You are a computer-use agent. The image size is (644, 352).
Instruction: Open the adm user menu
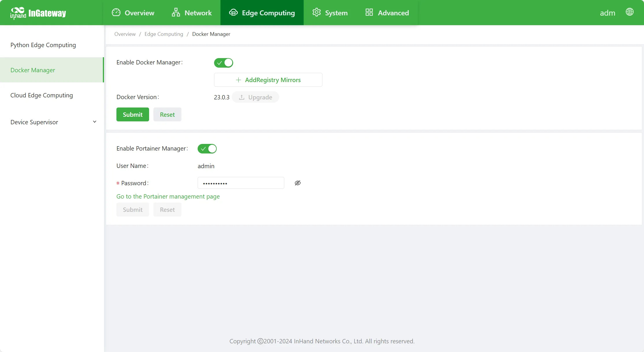coord(608,13)
